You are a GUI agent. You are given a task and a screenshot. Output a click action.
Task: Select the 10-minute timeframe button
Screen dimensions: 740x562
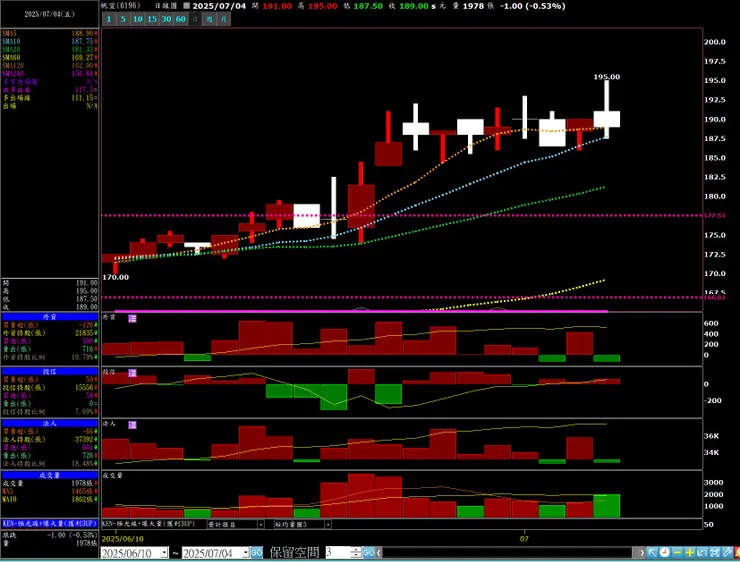coord(137,19)
